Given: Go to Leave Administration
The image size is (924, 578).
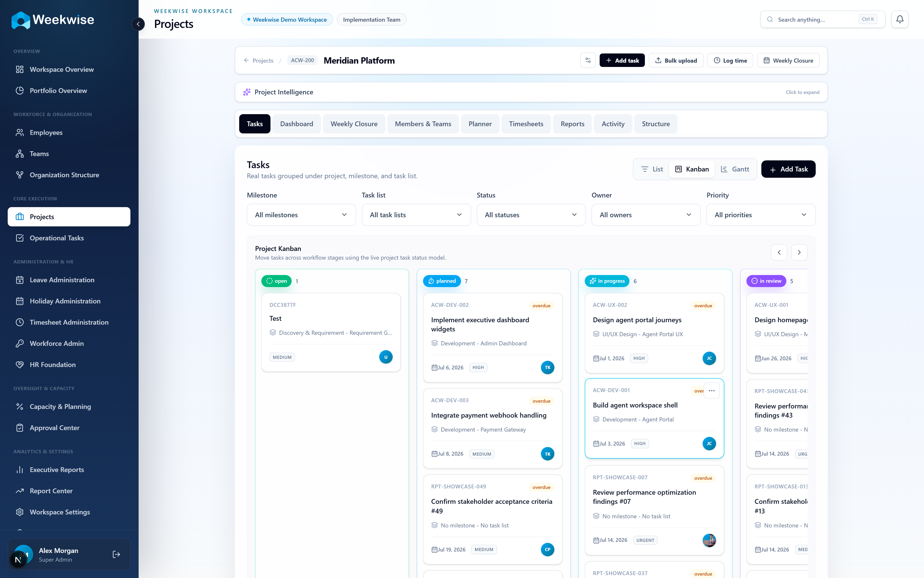Looking at the screenshot, I should tap(69, 280).
